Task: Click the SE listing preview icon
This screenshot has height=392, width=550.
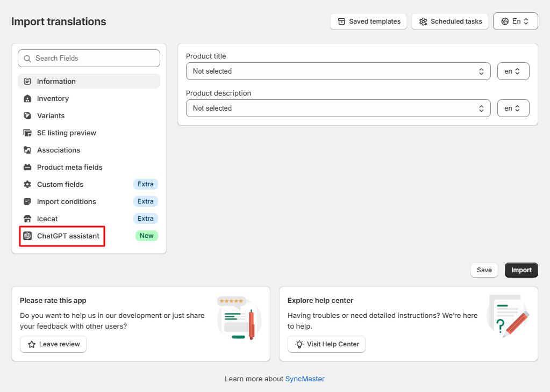Action: (27, 133)
